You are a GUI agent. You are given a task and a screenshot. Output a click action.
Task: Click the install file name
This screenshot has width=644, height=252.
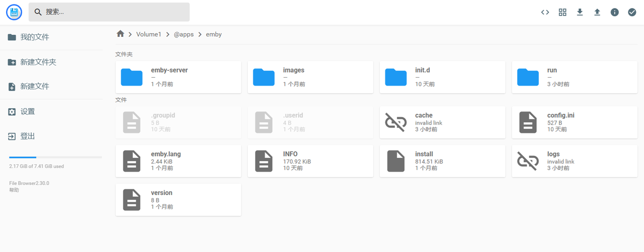point(424,154)
